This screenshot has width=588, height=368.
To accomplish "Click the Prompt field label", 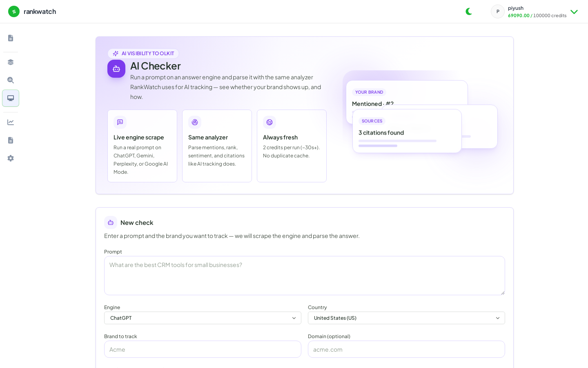I will 113,252.
